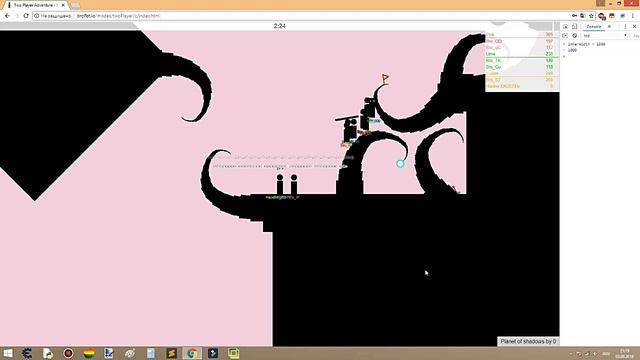Open the rainbow striped taskbar app

pos(89,353)
